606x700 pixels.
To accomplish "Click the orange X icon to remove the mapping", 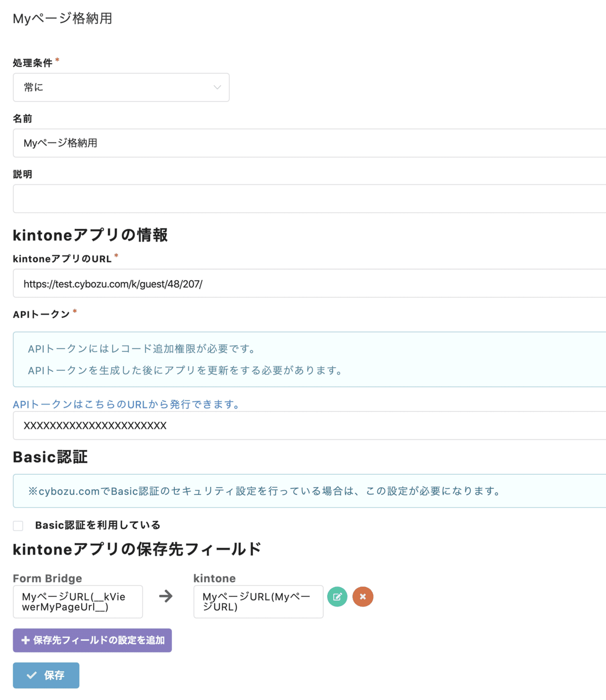I will [x=363, y=596].
